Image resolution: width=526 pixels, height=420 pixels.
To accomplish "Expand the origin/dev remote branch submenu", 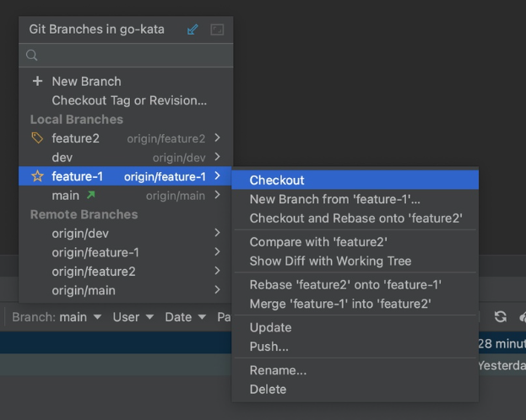I will (218, 234).
